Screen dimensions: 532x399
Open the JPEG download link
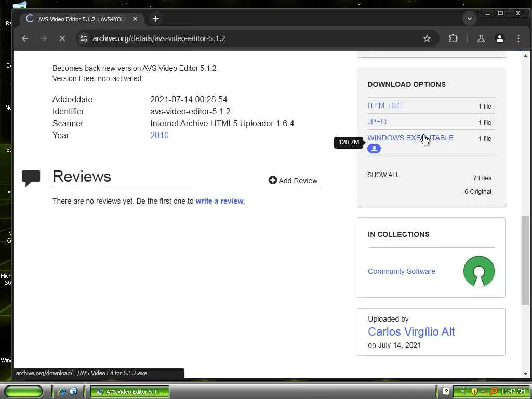point(377,122)
